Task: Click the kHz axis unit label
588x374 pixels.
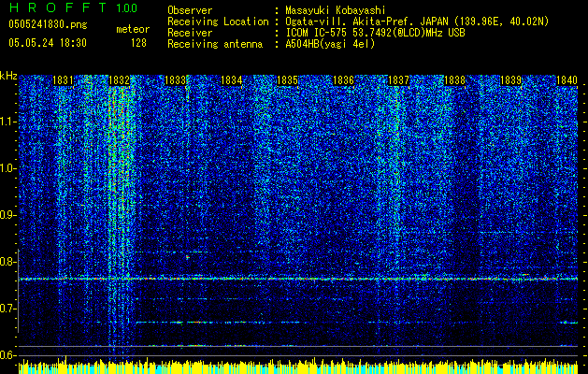Action: pos(8,77)
